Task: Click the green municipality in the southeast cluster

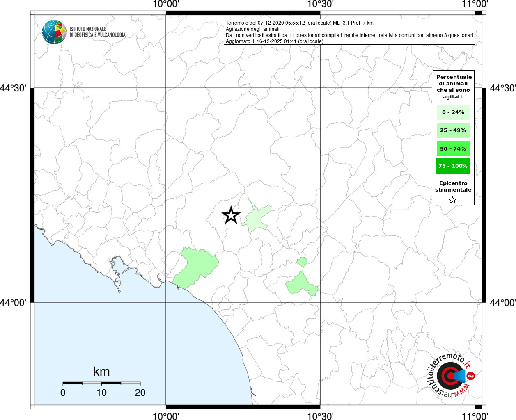Action: click(x=302, y=284)
